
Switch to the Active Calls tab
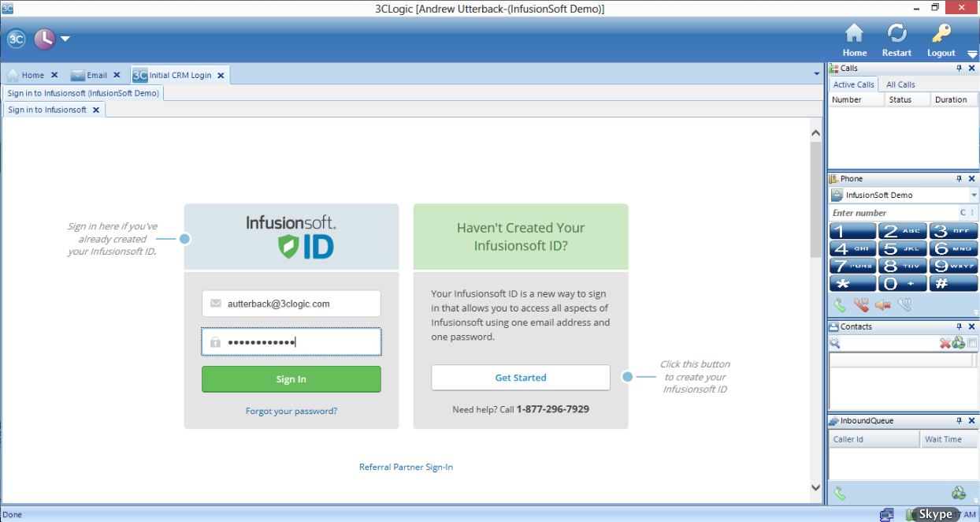(854, 84)
